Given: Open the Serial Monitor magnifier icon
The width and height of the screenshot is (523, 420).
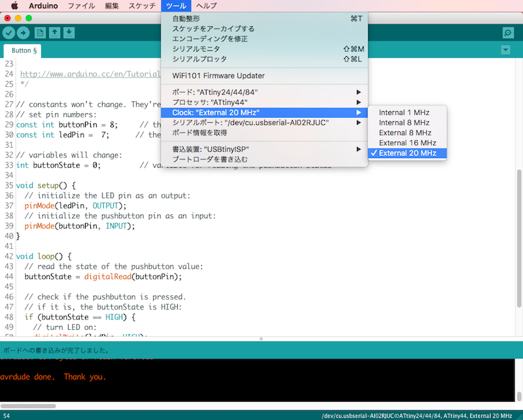Looking at the screenshot, I should coord(508,33).
